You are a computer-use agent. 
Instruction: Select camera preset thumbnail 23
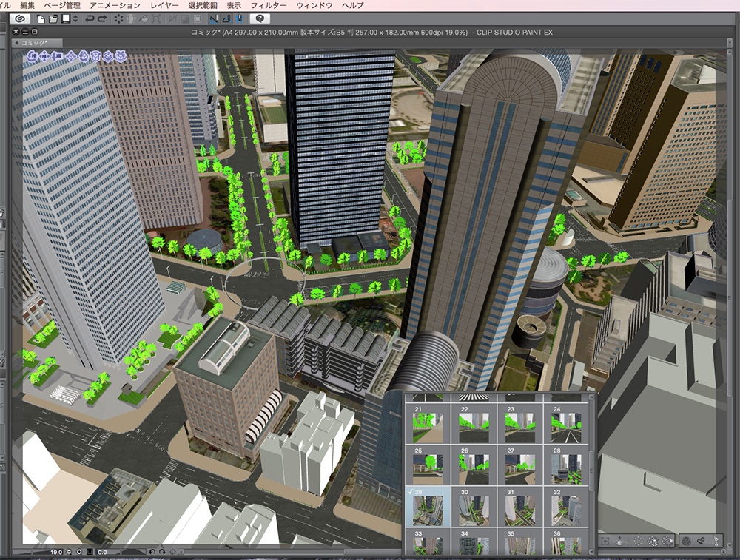520,424
